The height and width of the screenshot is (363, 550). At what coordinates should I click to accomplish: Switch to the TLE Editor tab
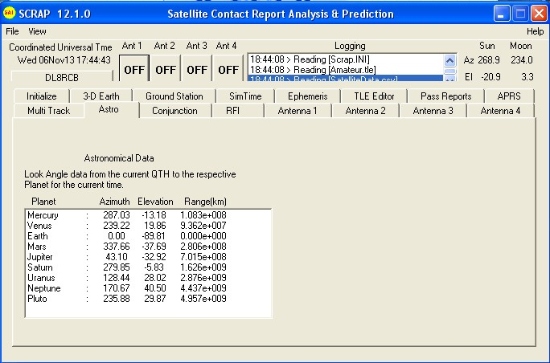(x=374, y=96)
